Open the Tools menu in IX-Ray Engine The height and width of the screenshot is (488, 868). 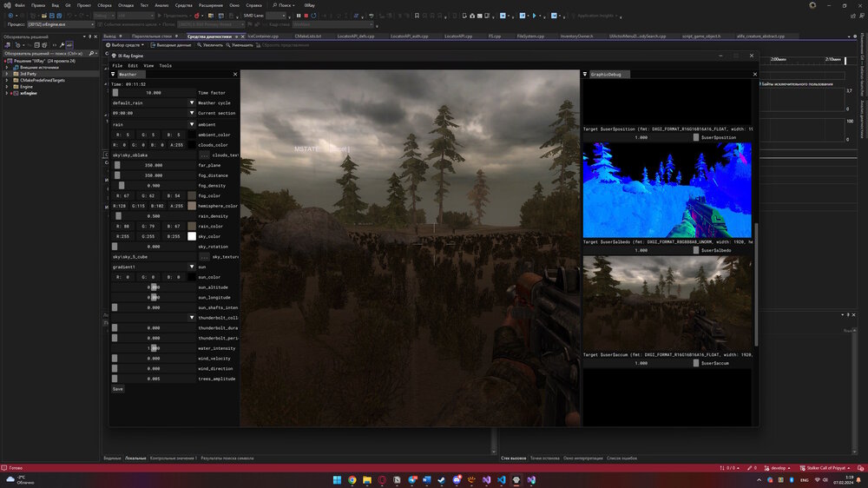click(x=165, y=65)
